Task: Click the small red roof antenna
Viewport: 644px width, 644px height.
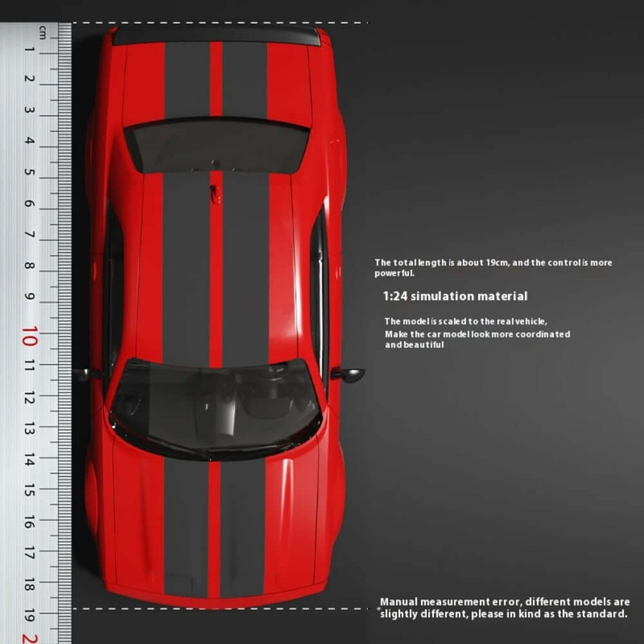Action: pyautogui.click(x=216, y=192)
